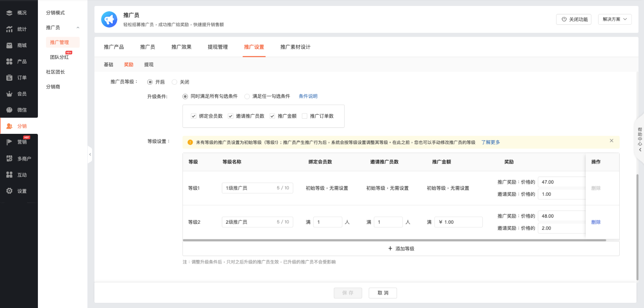Screen dimensions: 644x308
Task: Open 会员 members crown icon
Action: pyautogui.click(x=9, y=94)
